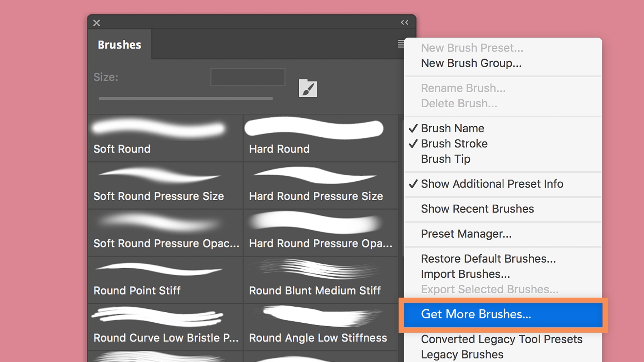
Task: Collapse the panel with double-arrow icon
Action: 405,23
